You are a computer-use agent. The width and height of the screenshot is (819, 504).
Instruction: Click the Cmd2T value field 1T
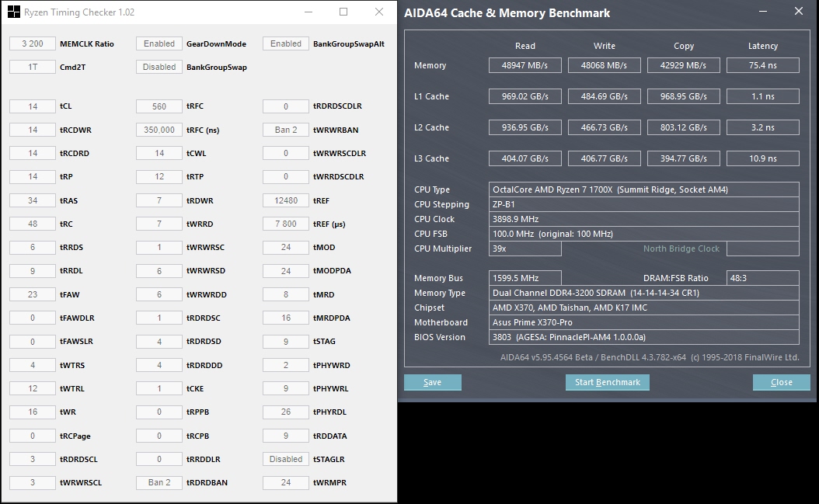(x=33, y=67)
